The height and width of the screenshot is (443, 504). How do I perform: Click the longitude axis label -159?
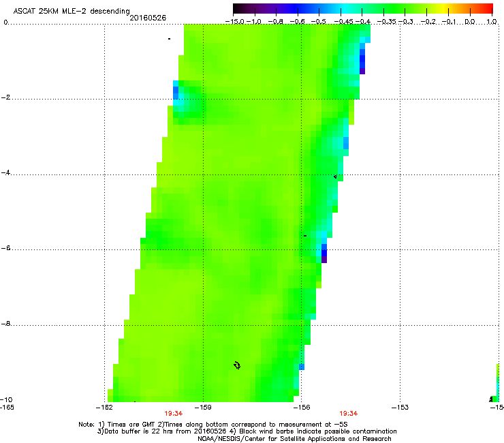(203, 408)
